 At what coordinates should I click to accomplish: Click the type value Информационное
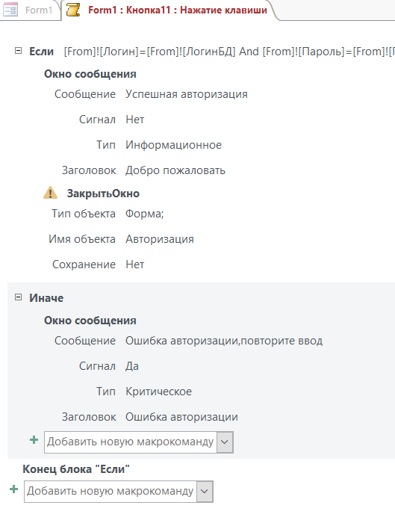point(173,145)
